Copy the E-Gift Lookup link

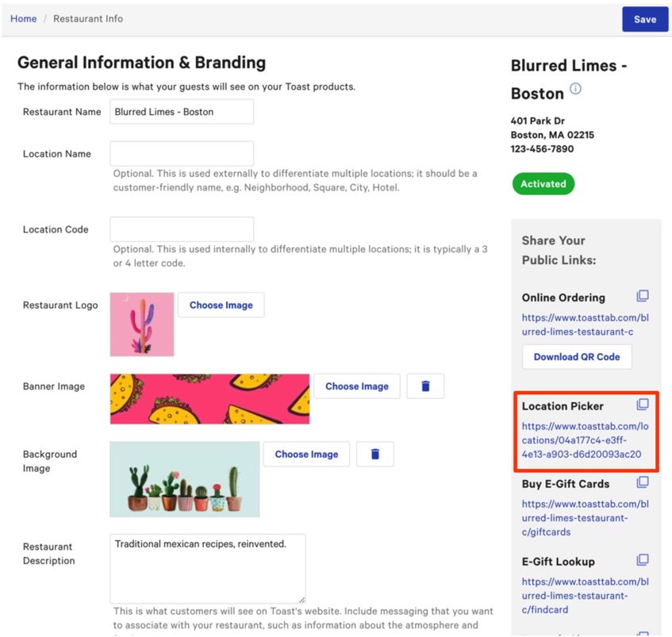[643, 560]
